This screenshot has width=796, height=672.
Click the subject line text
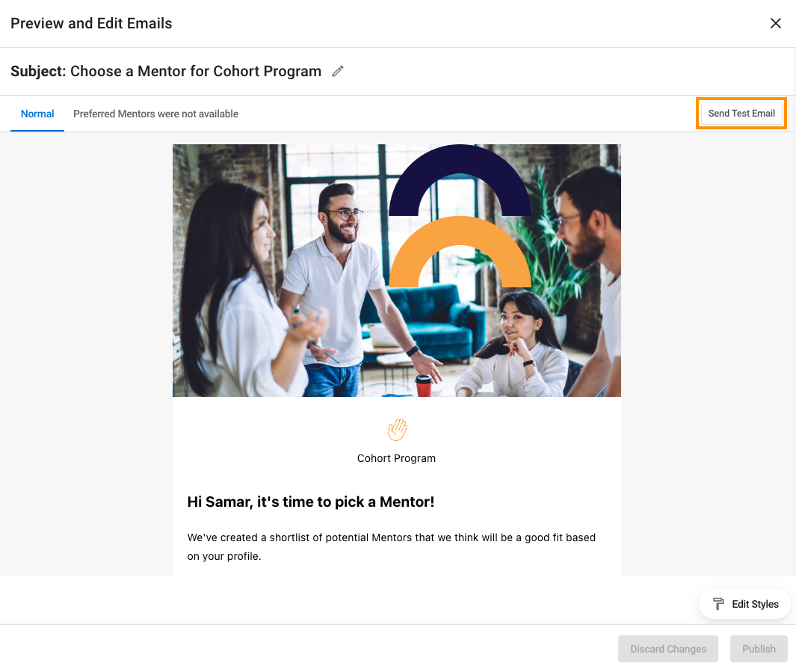tap(195, 71)
